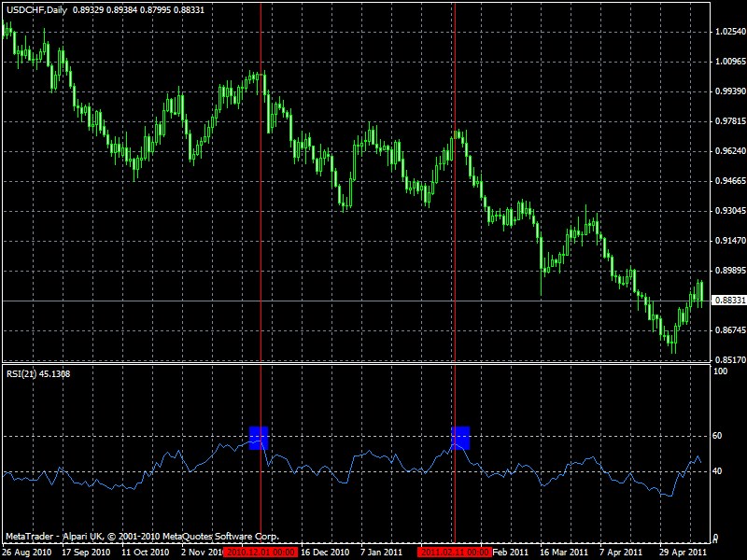Click the red 2011.02.11 00:00 date label
This screenshot has width=747, height=560.
(x=455, y=552)
